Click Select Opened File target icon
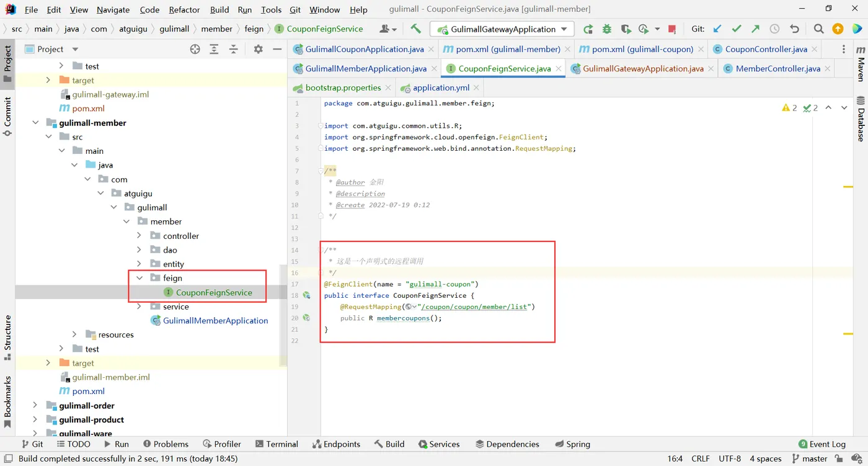The width and height of the screenshot is (868, 466). pyautogui.click(x=195, y=49)
